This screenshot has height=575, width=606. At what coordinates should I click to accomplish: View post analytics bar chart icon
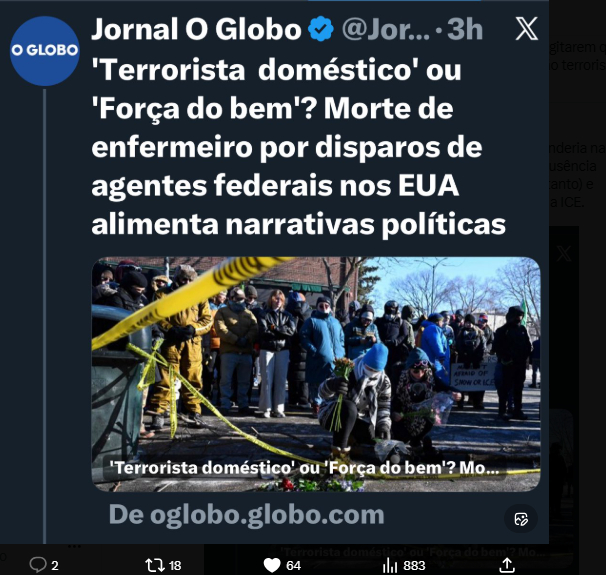click(390, 566)
